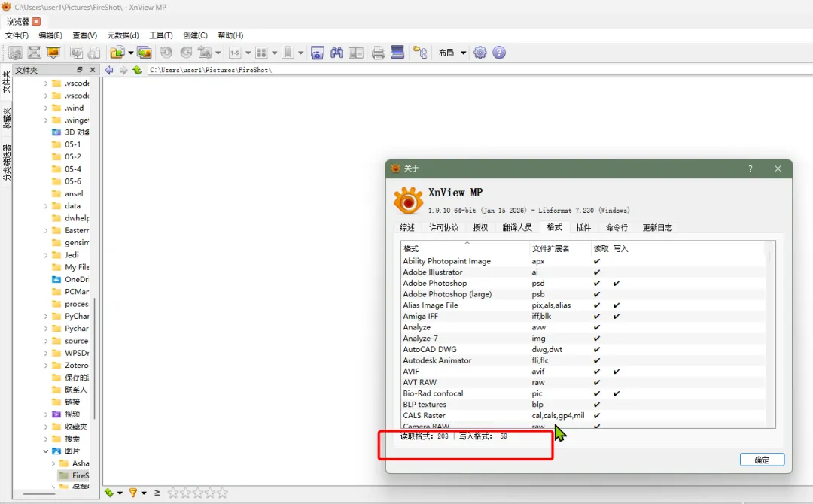
Task: Click the batch convert toolbar icon
Action: coord(144,53)
